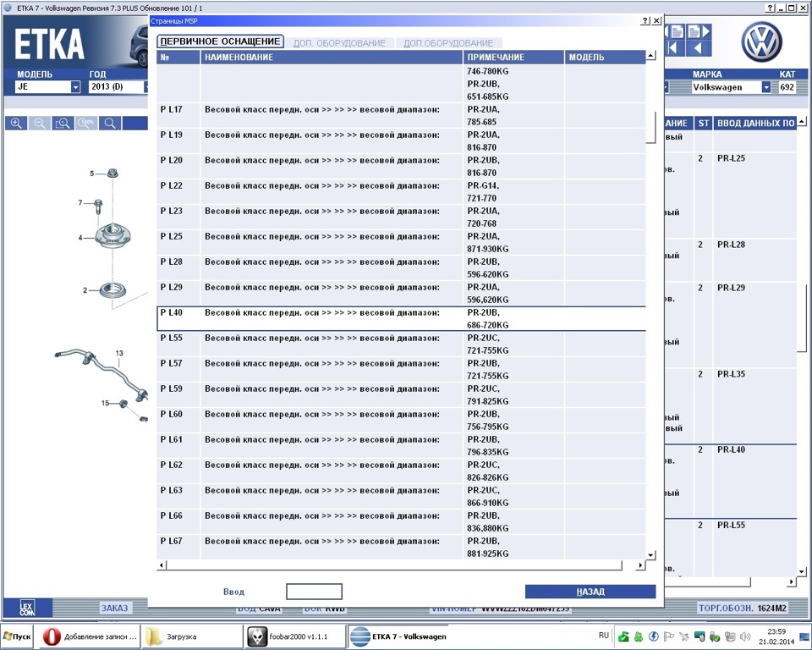This screenshot has width=812, height=650.
Task: Click the single left arrow navigation button
Action: coord(699,48)
